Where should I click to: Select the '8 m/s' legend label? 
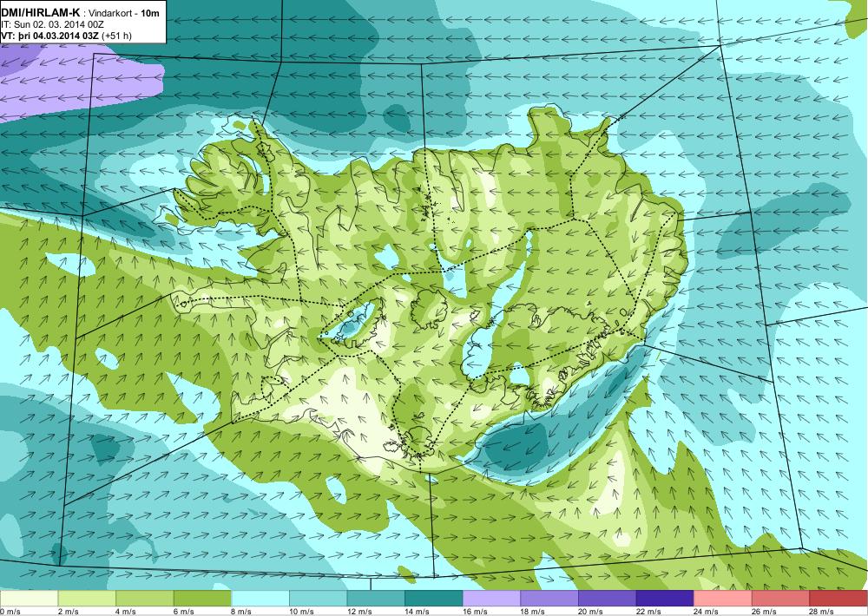[x=241, y=611]
